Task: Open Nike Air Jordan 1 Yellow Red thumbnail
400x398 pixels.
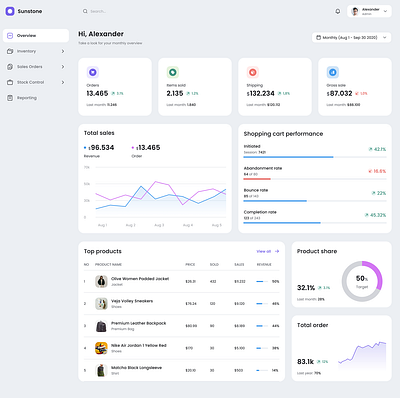Action: [x=101, y=348]
